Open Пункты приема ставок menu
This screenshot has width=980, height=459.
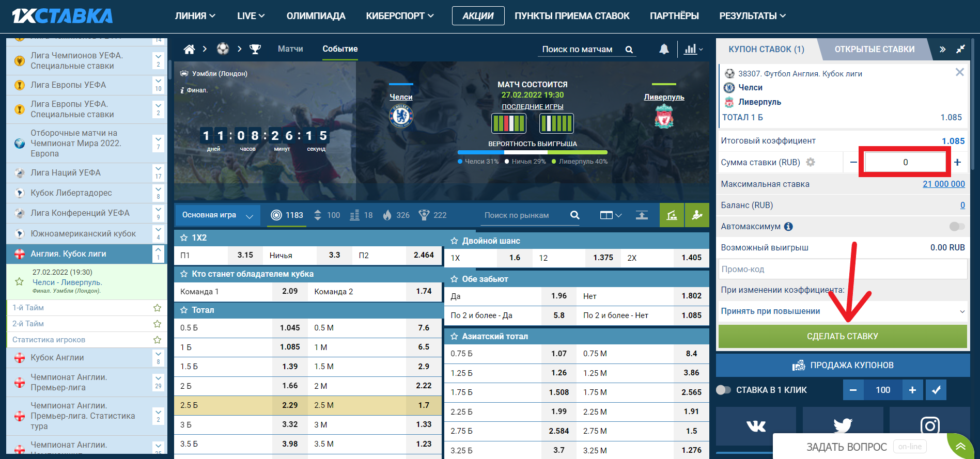(x=572, y=16)
